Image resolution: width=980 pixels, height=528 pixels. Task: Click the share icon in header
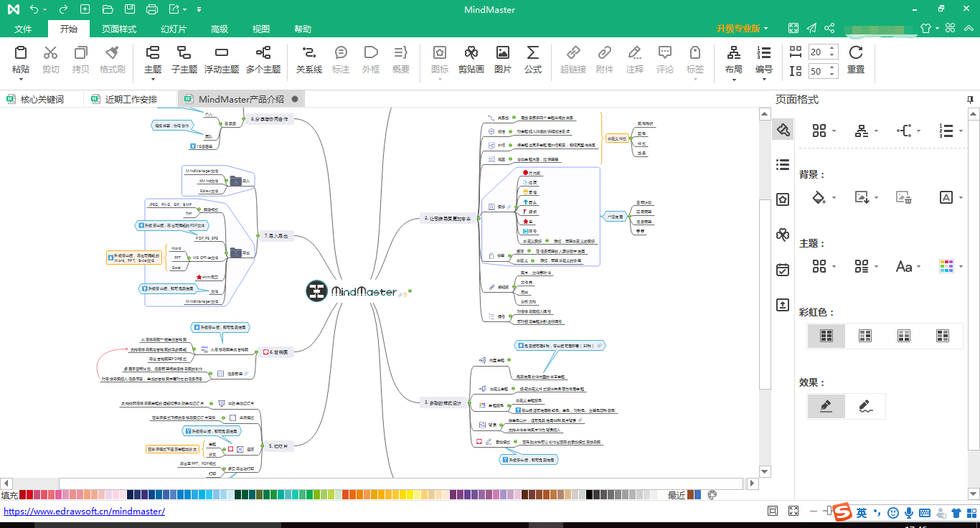[x=829, y=29]
